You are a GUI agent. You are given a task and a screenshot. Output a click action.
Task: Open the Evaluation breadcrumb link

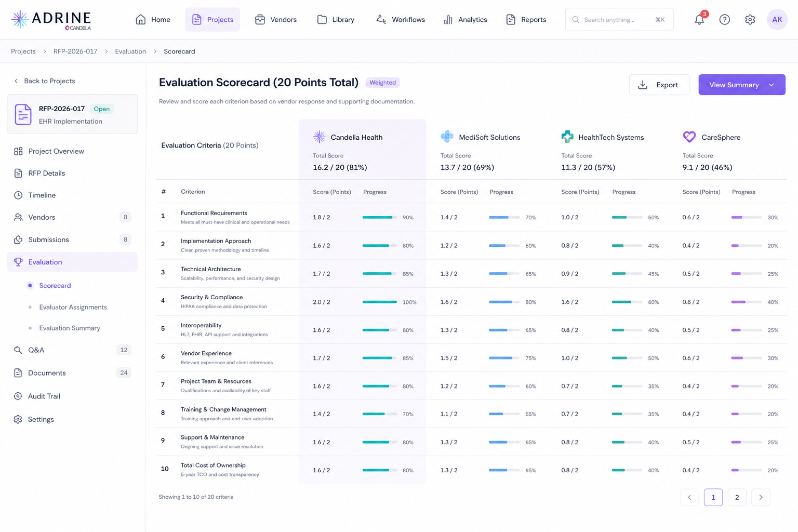click(x=130, y=51)
